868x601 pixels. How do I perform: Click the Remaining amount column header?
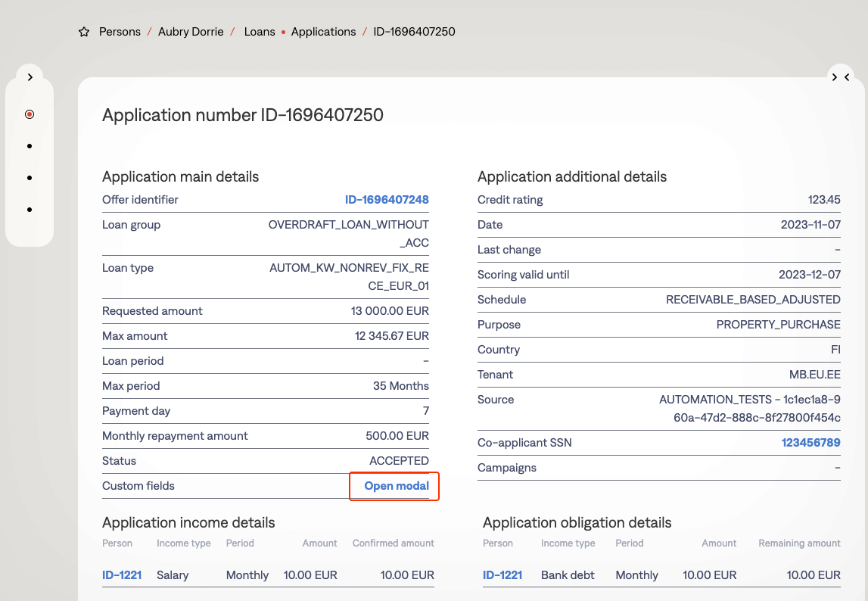click(799, 543)
